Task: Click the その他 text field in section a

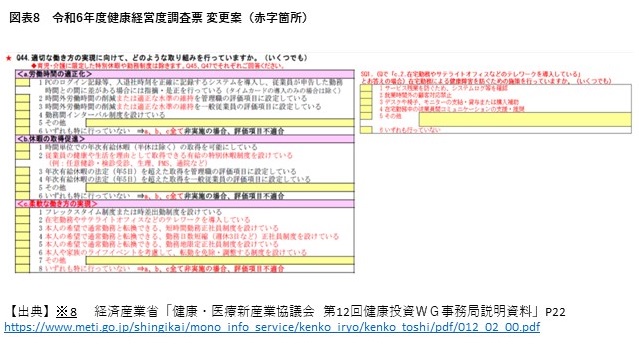Action: (x=220, y=123)
